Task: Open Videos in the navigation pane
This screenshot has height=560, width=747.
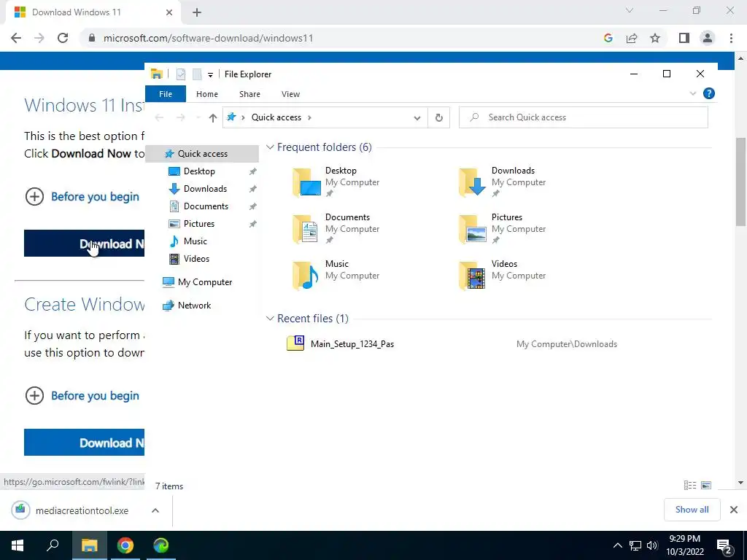Action: coord(196,259)
